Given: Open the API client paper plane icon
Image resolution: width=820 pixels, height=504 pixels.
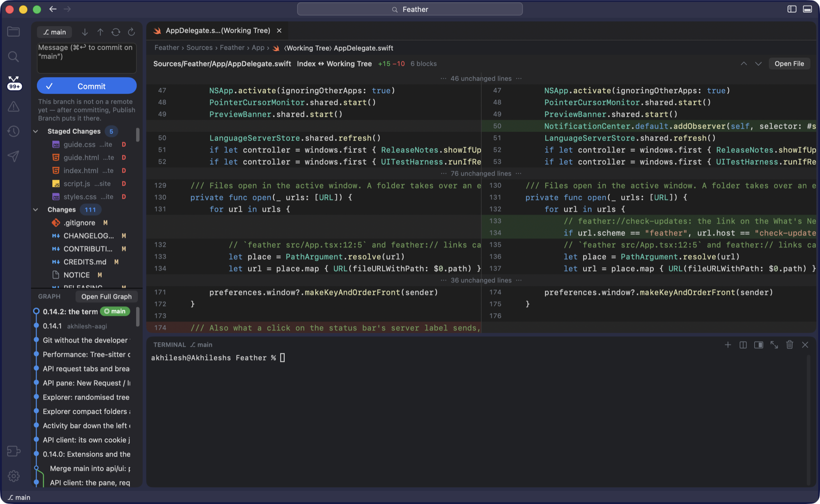Looking at the screenshot, I should tap(14, 156).
